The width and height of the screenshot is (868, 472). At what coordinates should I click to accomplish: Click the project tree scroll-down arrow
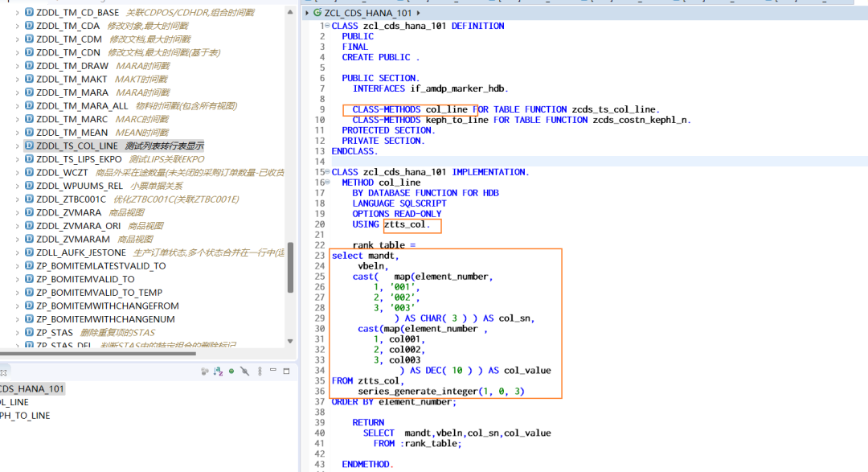pos(290,341)
